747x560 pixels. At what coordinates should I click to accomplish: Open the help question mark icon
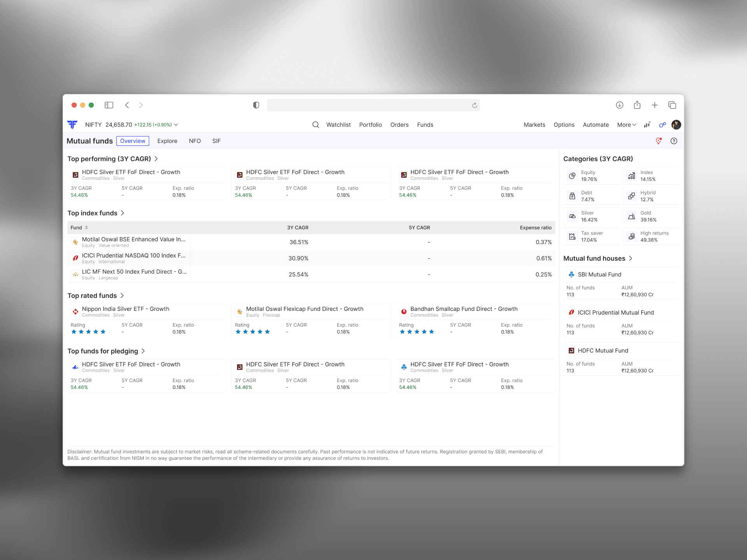[674, 141]
